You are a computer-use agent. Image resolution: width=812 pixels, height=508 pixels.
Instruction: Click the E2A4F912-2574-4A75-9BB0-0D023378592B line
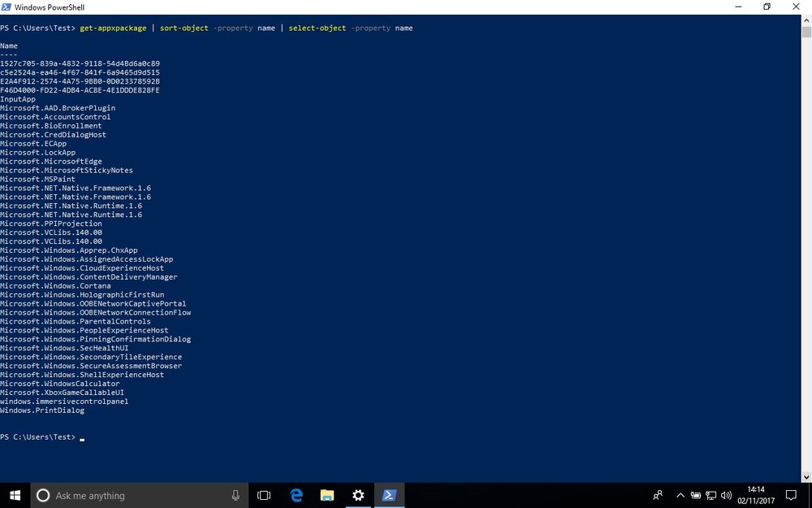tap(80, 81)
